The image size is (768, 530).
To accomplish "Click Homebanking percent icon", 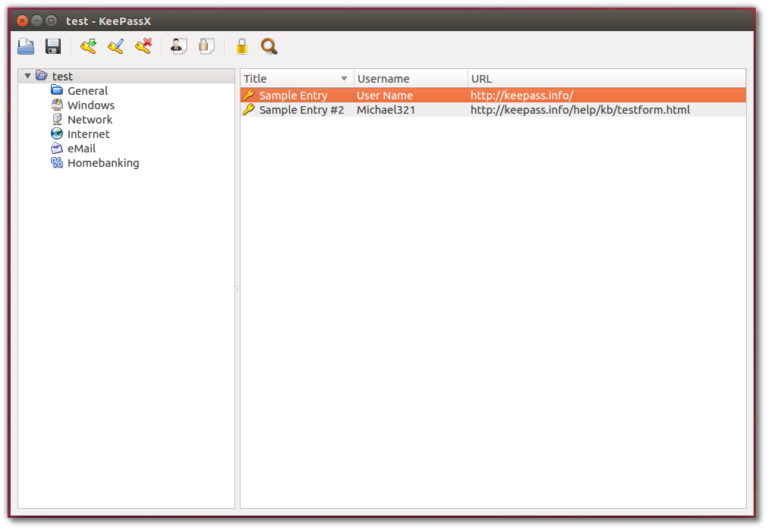I will pos(57,163).
